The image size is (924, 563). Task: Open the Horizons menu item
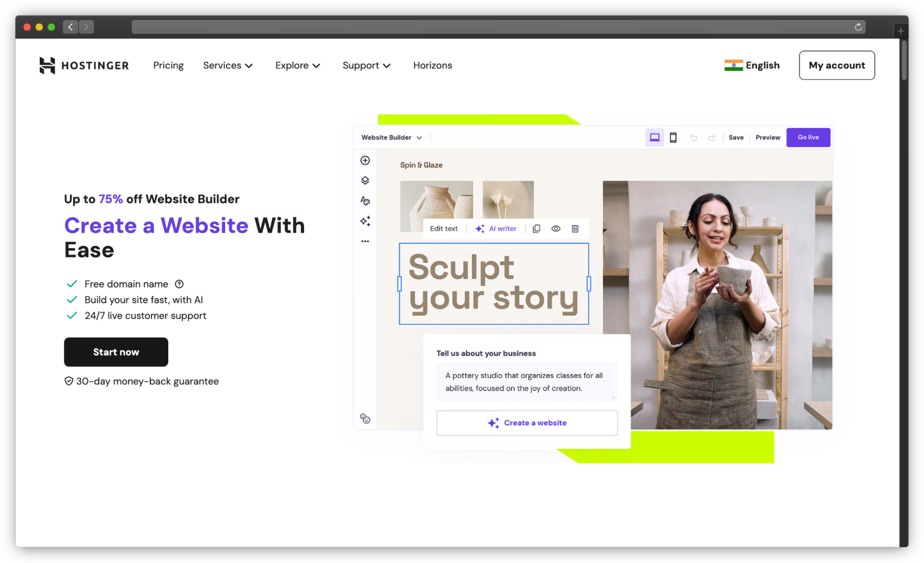coord(432,65)
